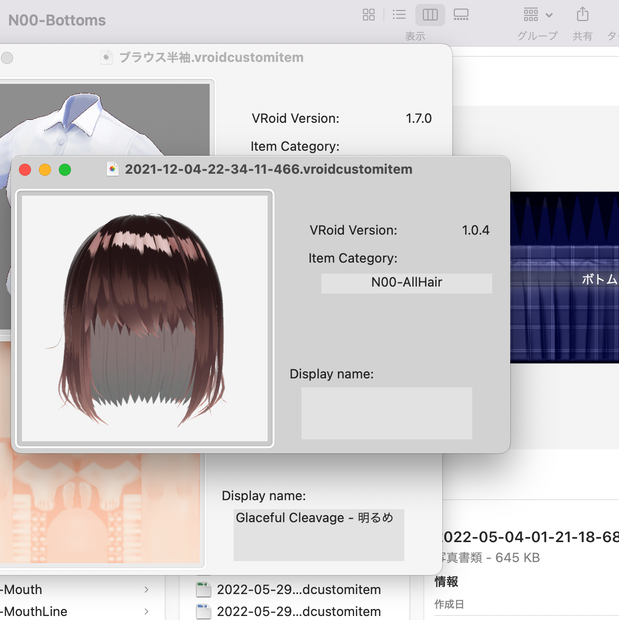The image size is (619, 620).
Task: Expand the -MouthLine folder chevron
Action: (x=146, y=611)
